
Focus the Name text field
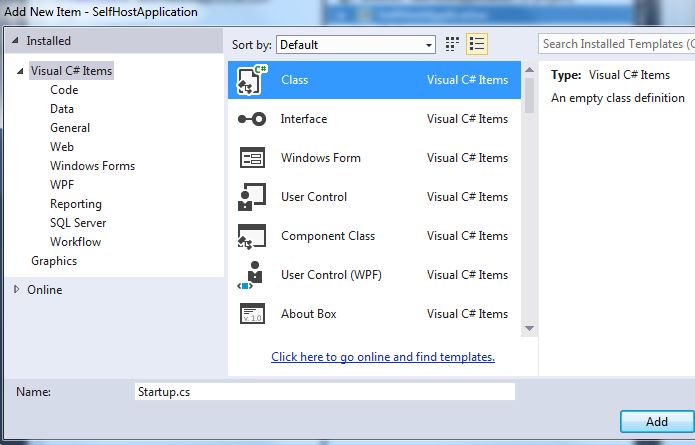pyautogui.click(x=324, y=392)
